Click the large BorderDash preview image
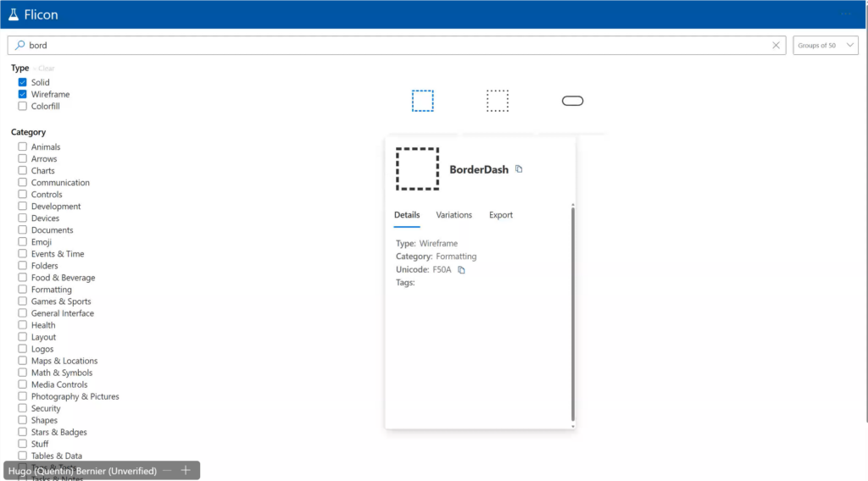 tap(417, 169)
